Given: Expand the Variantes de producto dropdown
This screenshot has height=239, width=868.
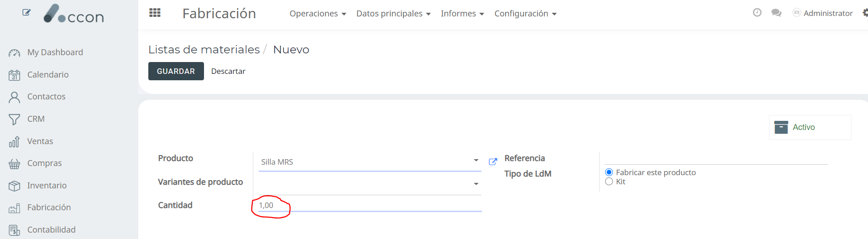Looking at the screenshot, I should [476, 184].
